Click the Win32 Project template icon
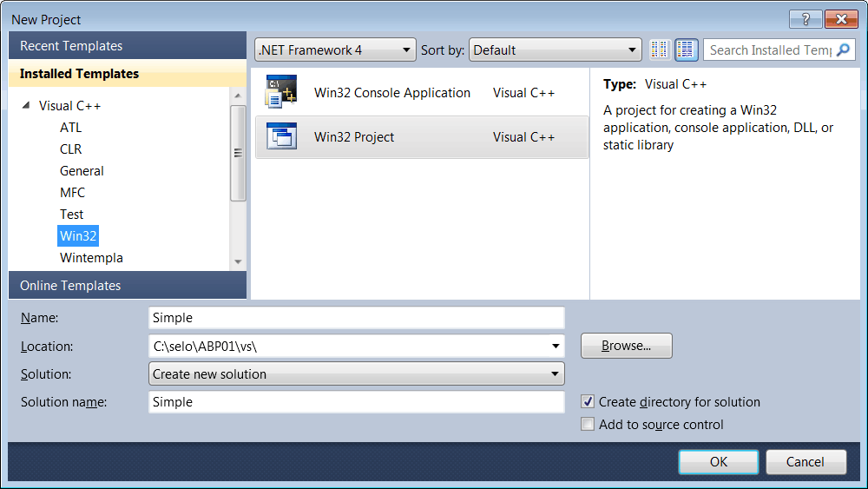Viewport: 868px width, 489px height. pos(281,136)
